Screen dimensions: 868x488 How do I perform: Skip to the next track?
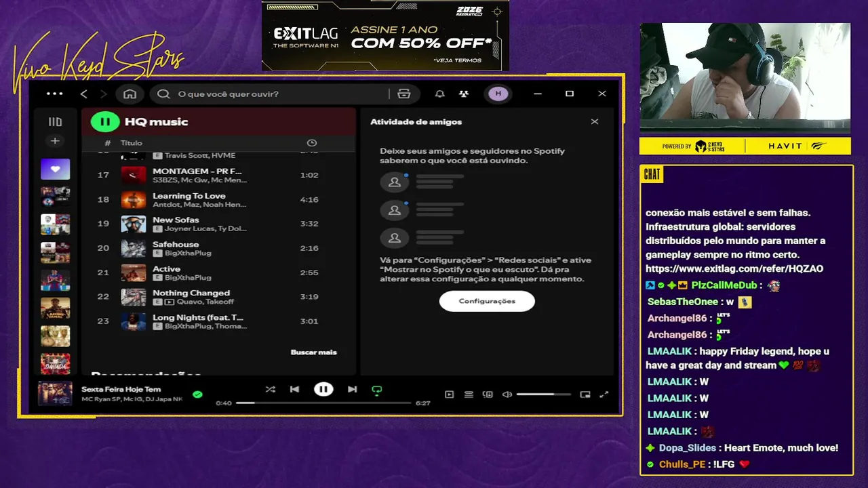click(x=352, y=389)
